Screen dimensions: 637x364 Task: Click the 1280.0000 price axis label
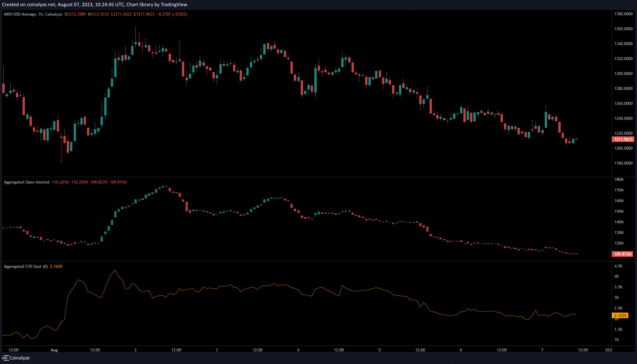(623, 89)
